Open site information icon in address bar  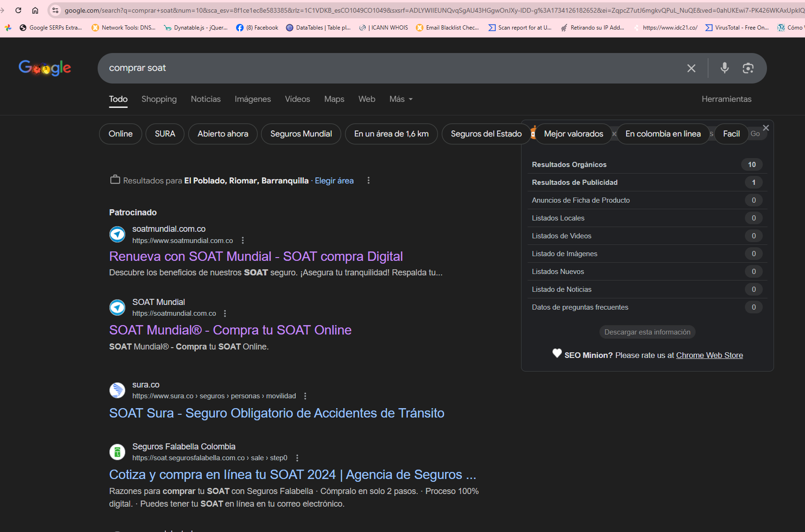(55, 10)
